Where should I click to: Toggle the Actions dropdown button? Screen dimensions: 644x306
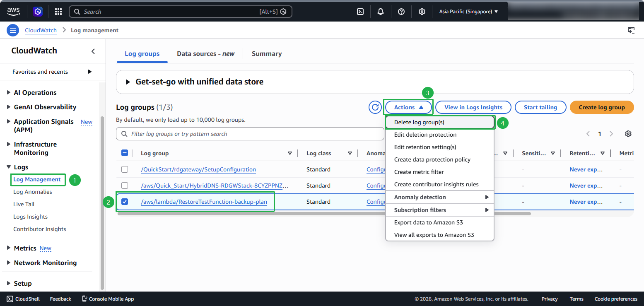409,107
